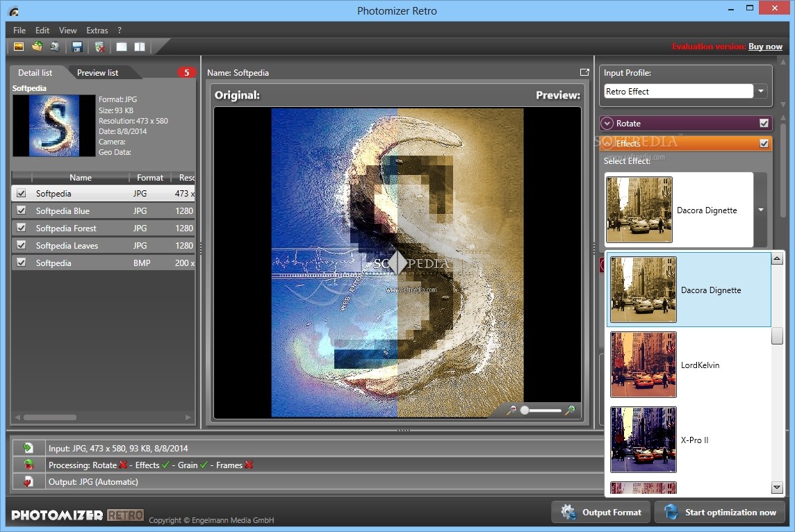This screenshot has width=795, height=532.
Task: Sort by the Name column header
Action: [x=80, y=177]
